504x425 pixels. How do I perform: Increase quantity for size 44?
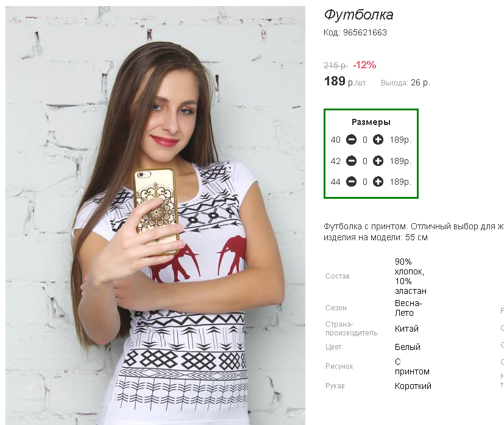[x=378, y=182]
